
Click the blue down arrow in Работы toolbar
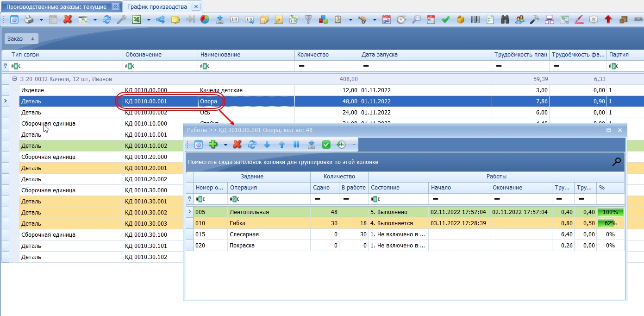point(267,145)
